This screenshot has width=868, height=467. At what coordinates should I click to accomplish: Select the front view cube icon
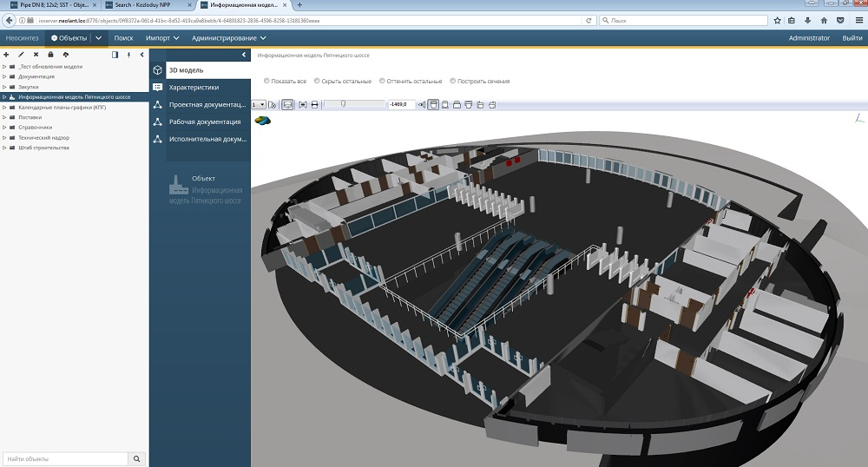point(457,104)
